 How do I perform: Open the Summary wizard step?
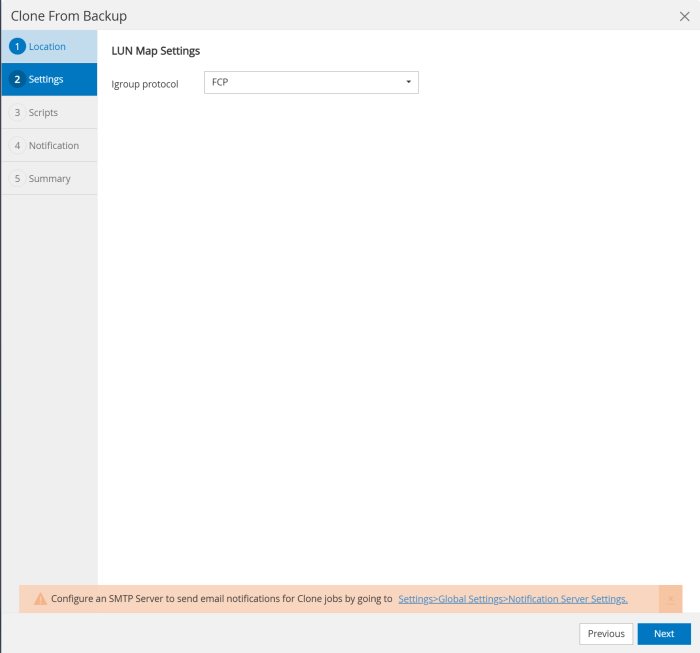coord(49,179)
